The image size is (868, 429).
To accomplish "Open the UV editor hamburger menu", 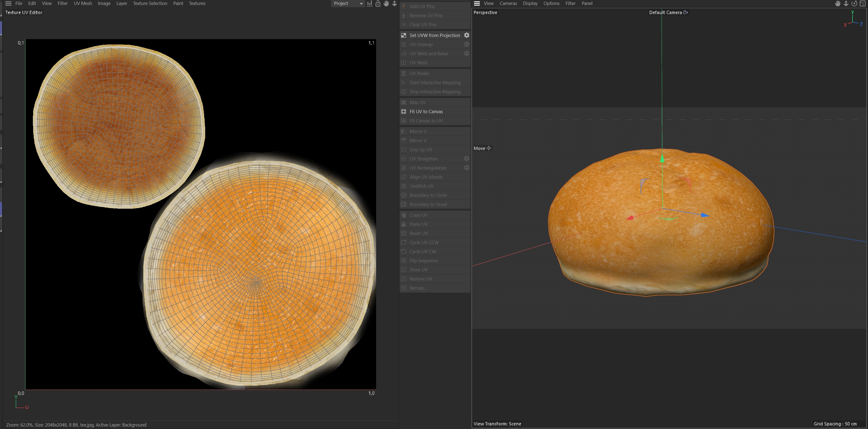I will click(9, 3).
